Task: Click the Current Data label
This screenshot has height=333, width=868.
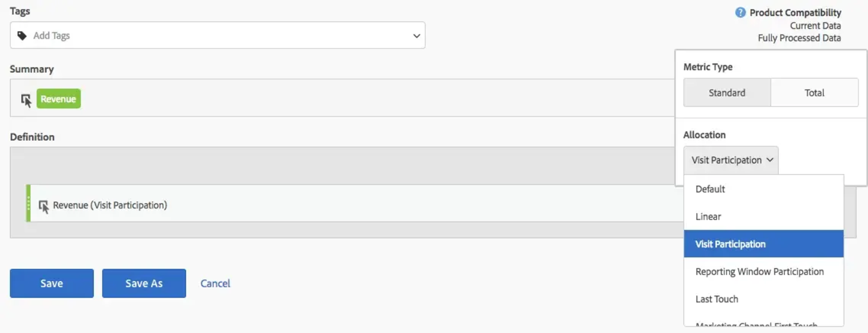Action: pyautogui.click(x=815, y=25)
